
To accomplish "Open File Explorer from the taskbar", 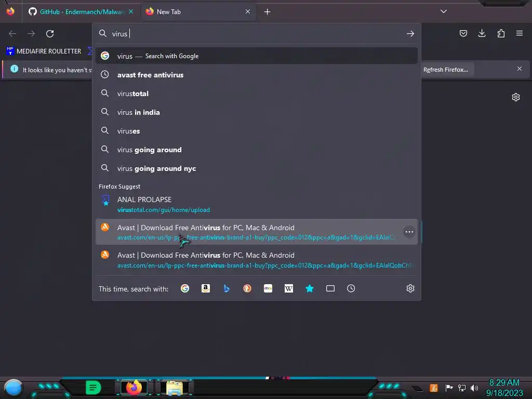I will (175, 388).
